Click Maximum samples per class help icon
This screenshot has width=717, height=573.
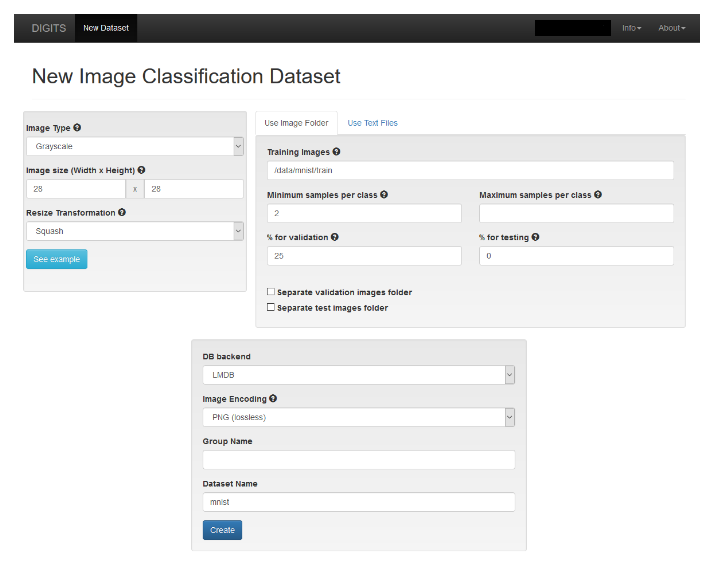598,195
